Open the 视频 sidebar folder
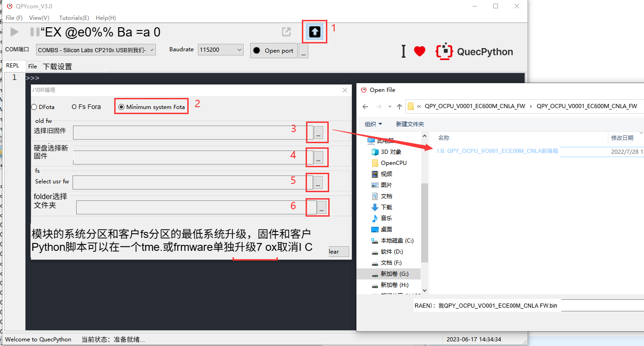 (382, 174)
